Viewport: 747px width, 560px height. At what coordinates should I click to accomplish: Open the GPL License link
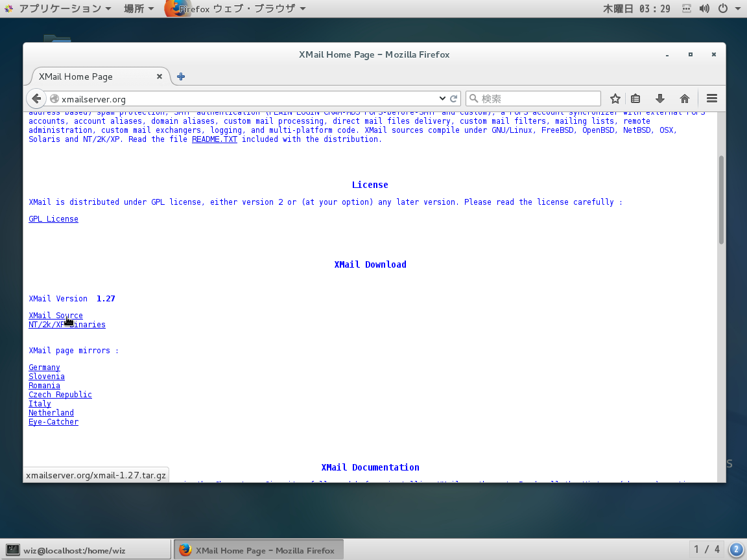pyautogui.click(x=53, y=219)
